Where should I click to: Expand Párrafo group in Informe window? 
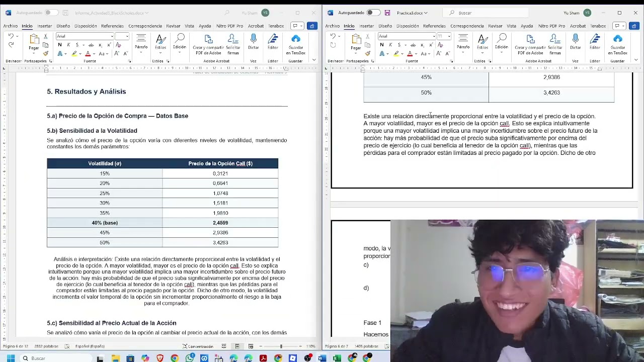141,43
